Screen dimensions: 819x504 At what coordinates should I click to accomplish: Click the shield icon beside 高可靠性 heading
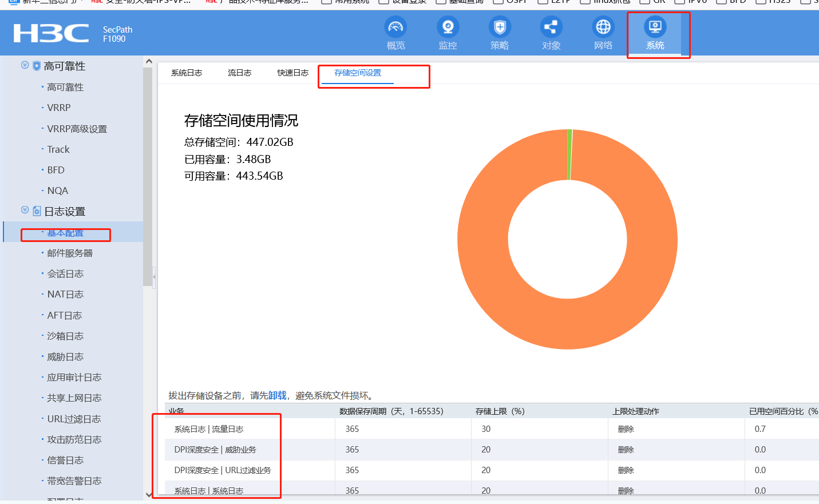pos(37,66)
